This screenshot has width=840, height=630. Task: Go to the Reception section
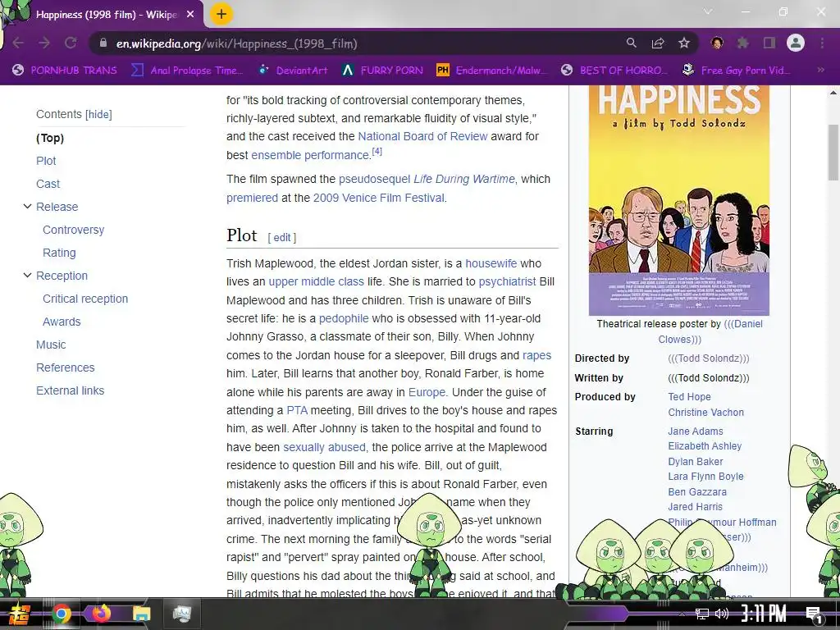click(62, 276)
